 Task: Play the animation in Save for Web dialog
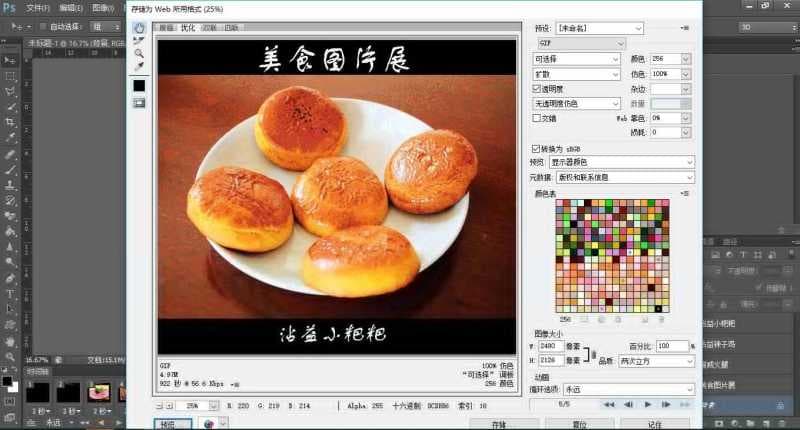[647, 404]
